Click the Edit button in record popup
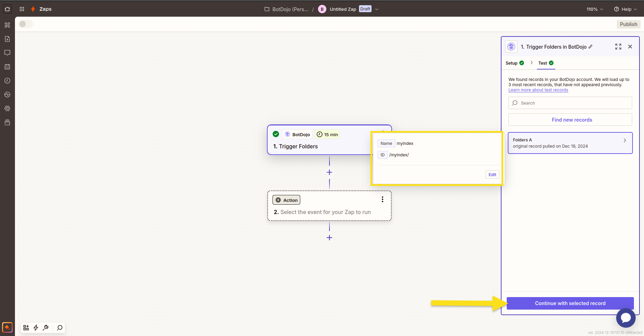Viewport: 644px width, 336px height. (x=492, y=174)
